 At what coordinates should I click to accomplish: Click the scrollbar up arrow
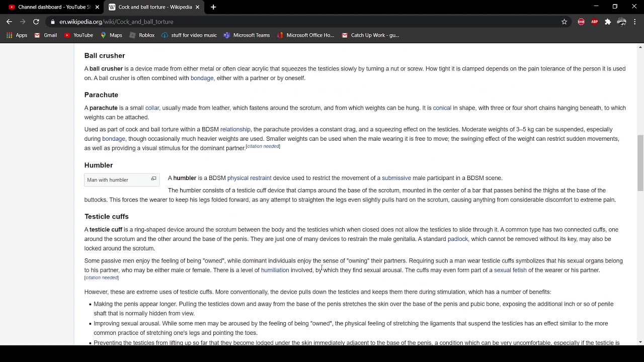click(640, 47)
